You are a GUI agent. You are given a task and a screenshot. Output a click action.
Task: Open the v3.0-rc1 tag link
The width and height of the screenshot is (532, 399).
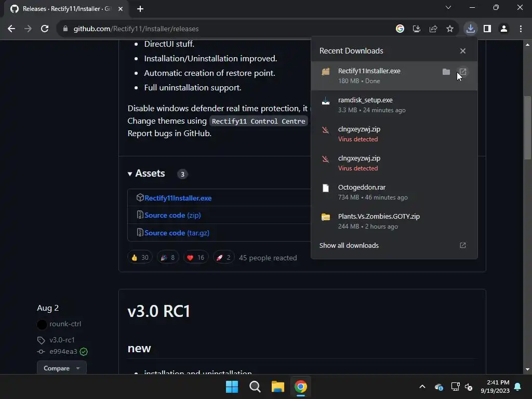pos(62,340)
